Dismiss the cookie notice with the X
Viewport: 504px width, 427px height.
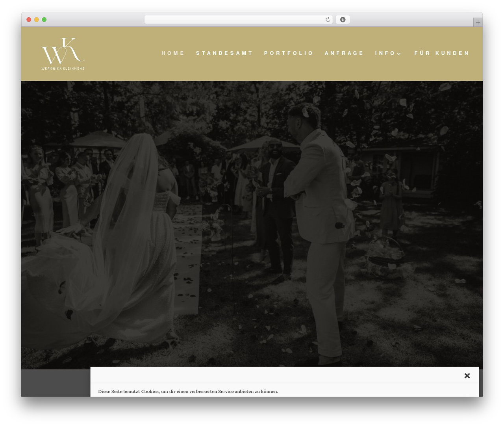click(x=467, y=376)
